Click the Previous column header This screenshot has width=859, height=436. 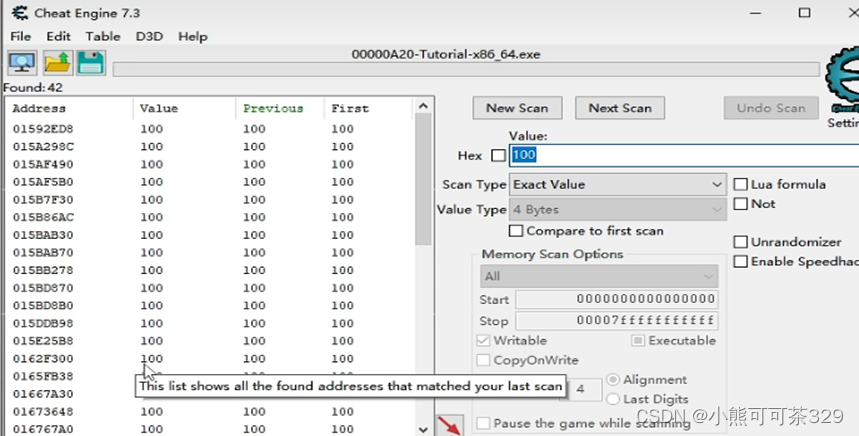[280, 108]
